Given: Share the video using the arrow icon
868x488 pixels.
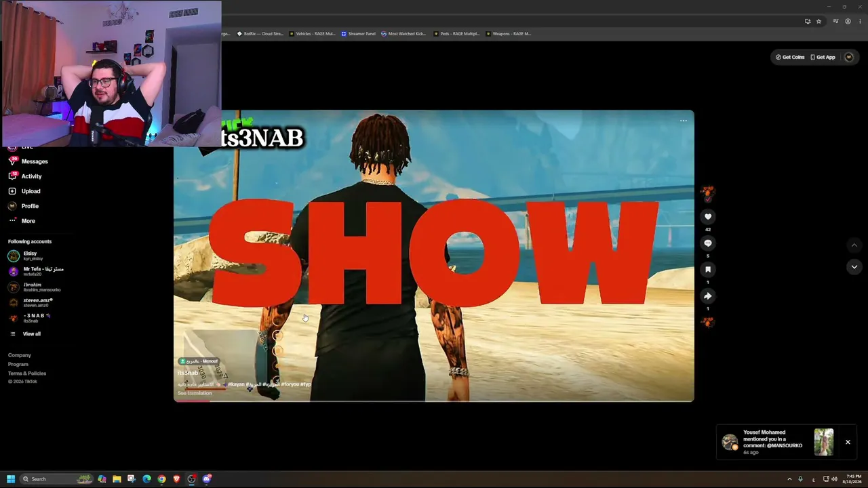Looking at the screenshot, I should [707, 296].
